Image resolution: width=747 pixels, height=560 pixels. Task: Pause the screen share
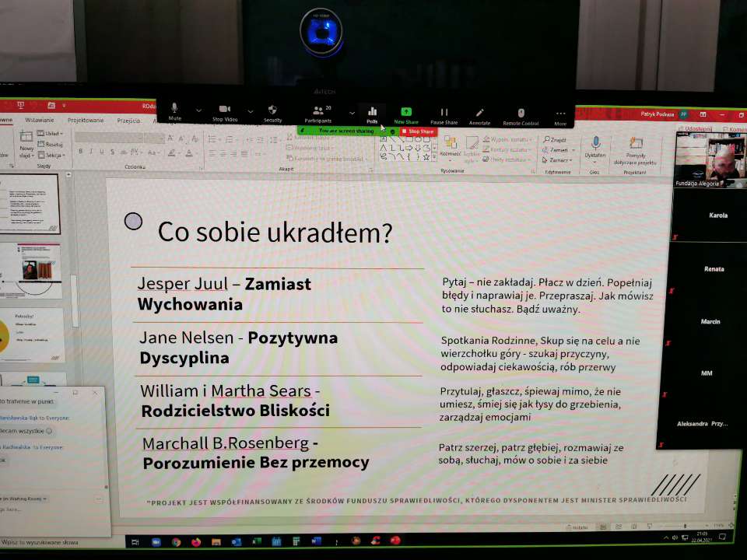point(444,116)
